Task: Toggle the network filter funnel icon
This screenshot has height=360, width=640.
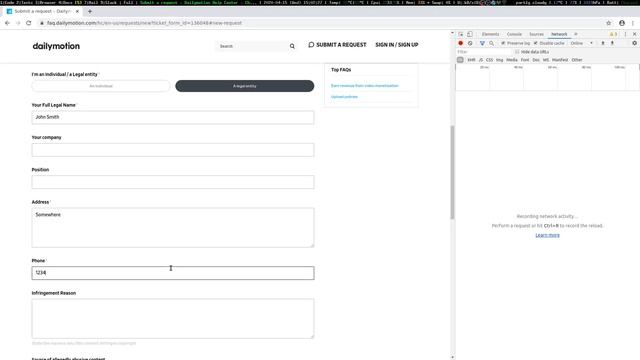Action: point(482,43)
